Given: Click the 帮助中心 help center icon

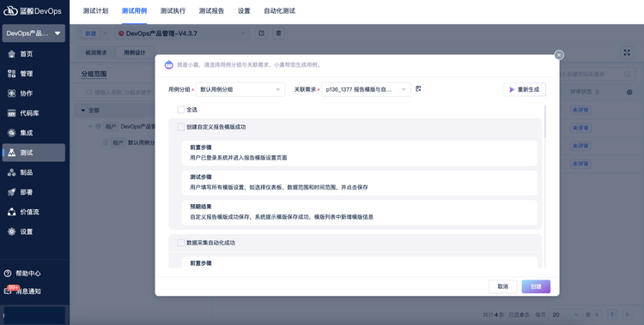Looking at the screenshot, I should tap(8, 274).
